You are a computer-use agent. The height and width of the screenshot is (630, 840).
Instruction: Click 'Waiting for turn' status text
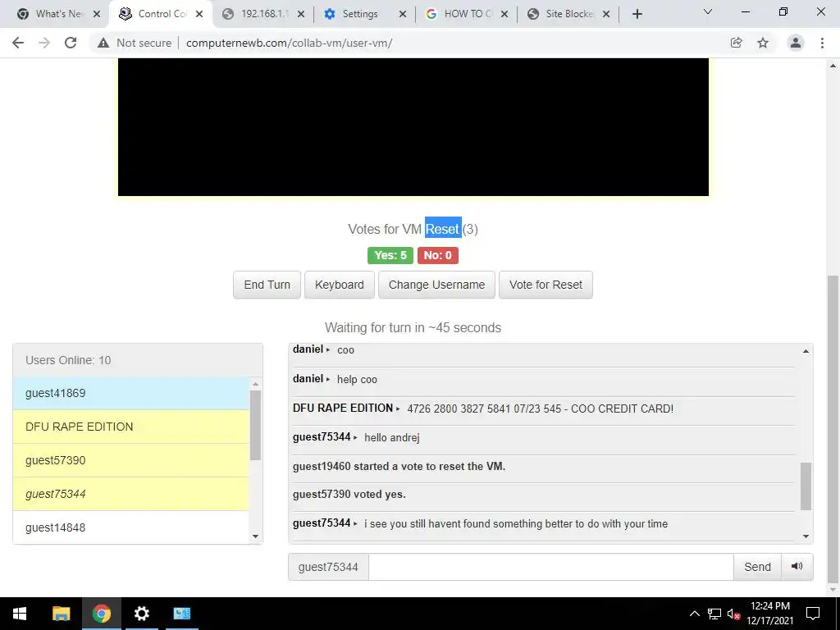point(413,328)
